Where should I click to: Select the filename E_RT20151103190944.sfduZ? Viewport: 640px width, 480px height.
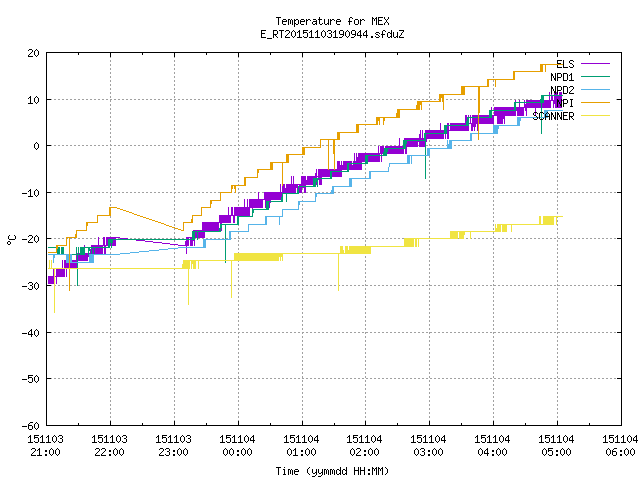pos(332,34)
